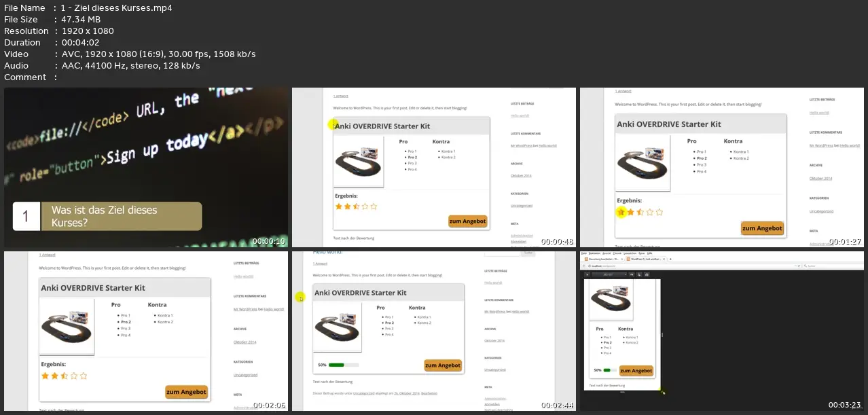Image resolution: width=868 pixels, height=415 pixels.
Task: Open 'Mr WordPress' link in the 00:02:06 frame
Action: point(246,309)
